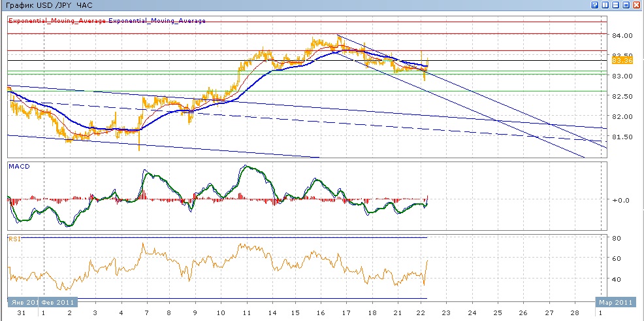Click the vertical split layout icon
The width and height of the screenshot is (644, 321).
point(605,5)
